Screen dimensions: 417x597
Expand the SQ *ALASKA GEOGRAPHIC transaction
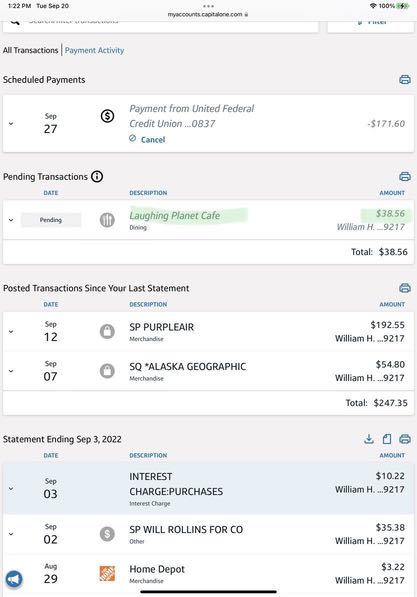(x=11, y=371)
